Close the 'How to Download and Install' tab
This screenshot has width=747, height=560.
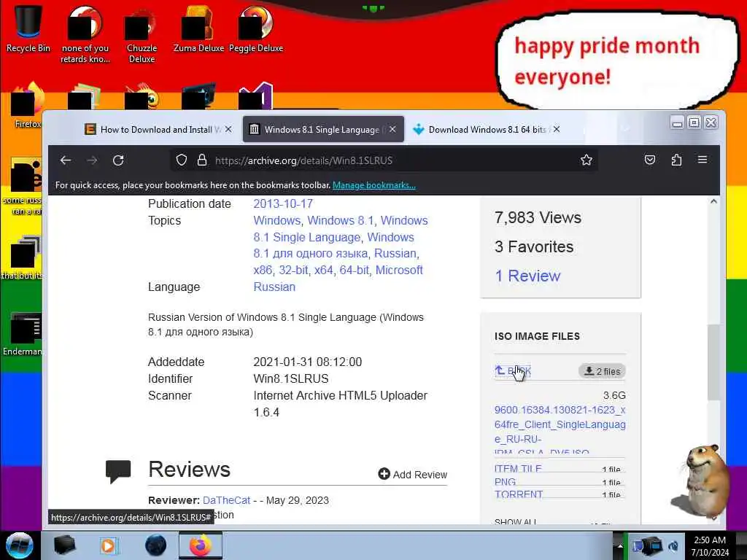point(228,130)
